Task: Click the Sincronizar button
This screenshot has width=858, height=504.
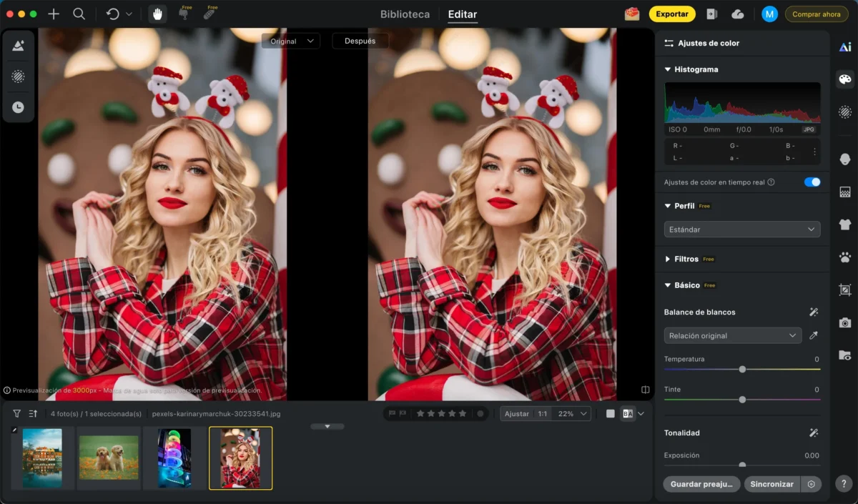Action: coord(771,484)
